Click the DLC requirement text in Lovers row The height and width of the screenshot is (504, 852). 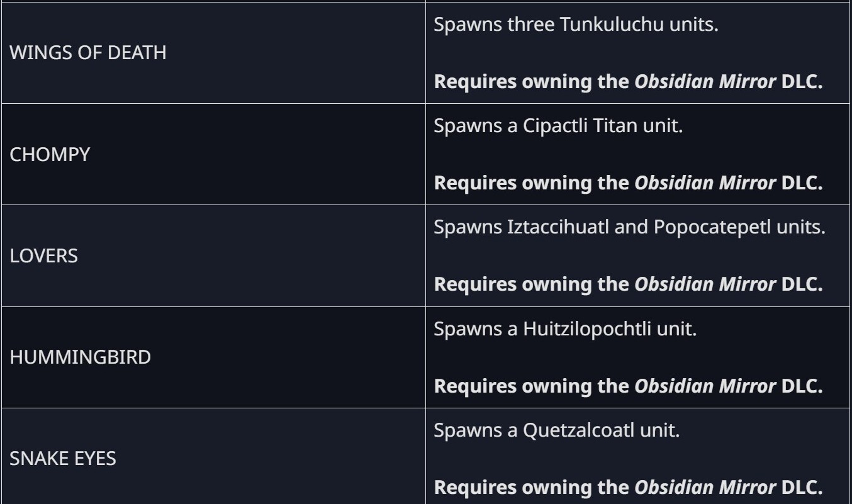(x=629, y=284)
